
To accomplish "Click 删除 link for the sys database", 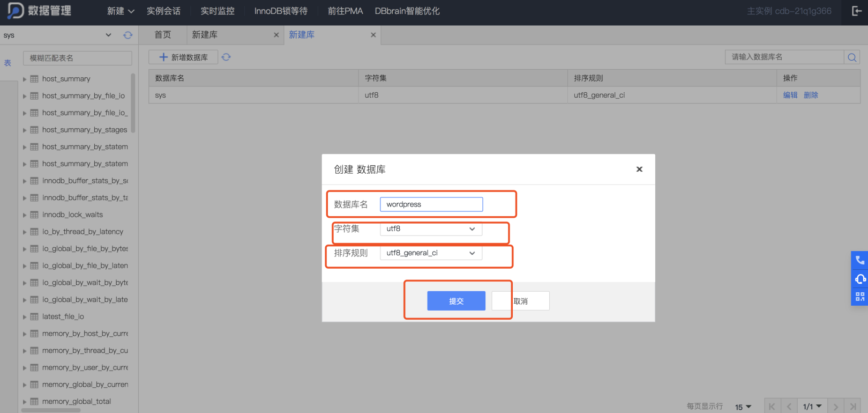I will pos(811,95).
